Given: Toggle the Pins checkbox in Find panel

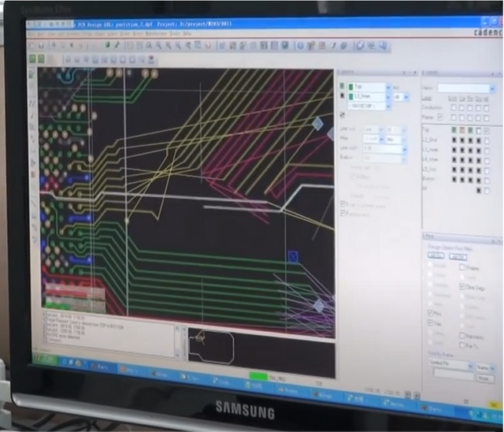Looking at the screenshot, I should (x=430, y=313).
